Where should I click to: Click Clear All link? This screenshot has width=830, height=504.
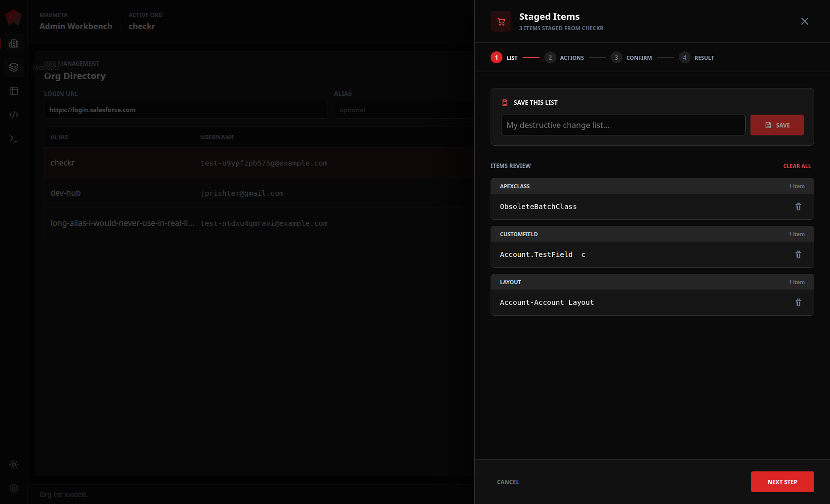pyautogui.click(x=797, y=166)
